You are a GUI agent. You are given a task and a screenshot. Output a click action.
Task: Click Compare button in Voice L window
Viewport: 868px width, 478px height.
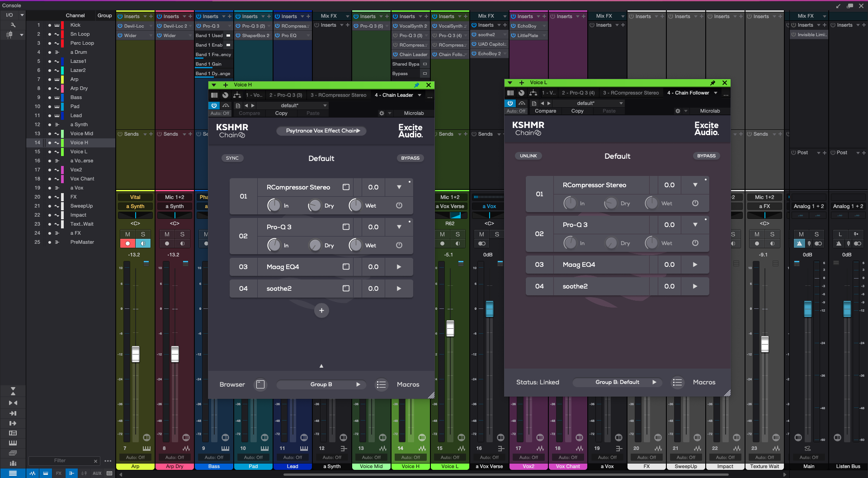point(546,111)
